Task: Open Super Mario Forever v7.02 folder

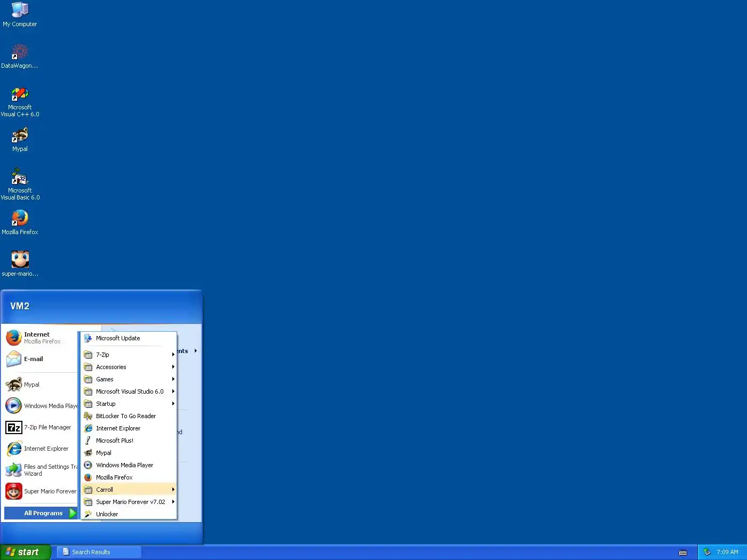Action: click(x=129, y=502)
